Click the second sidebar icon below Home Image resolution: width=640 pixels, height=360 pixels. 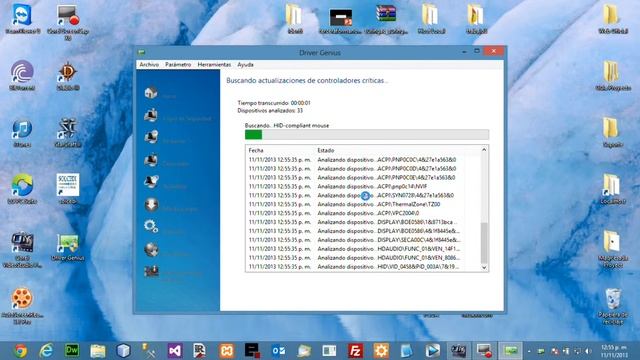[151, 137]
